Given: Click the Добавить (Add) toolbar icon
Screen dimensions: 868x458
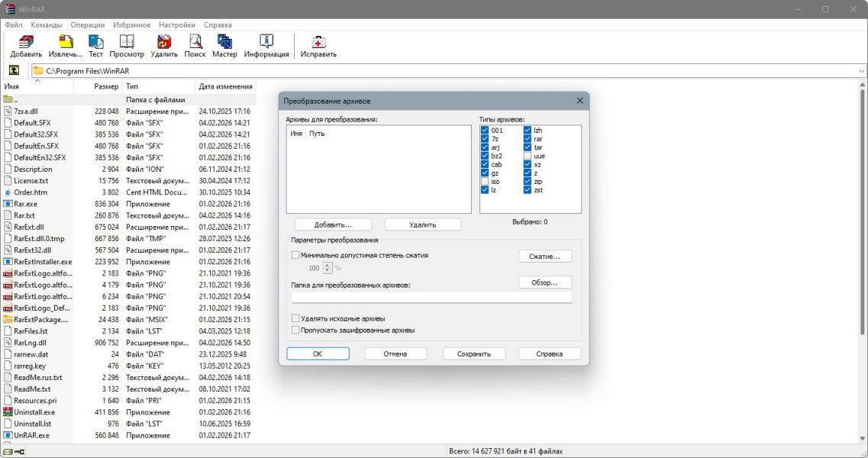Looking at the screenshot, I should [26, 42].
